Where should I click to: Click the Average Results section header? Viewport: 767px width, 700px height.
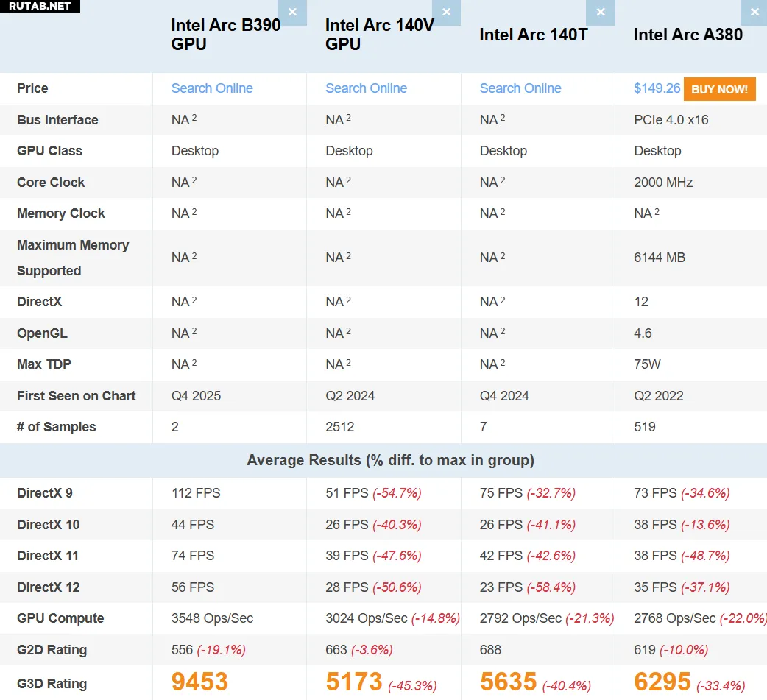coord(390,461)
